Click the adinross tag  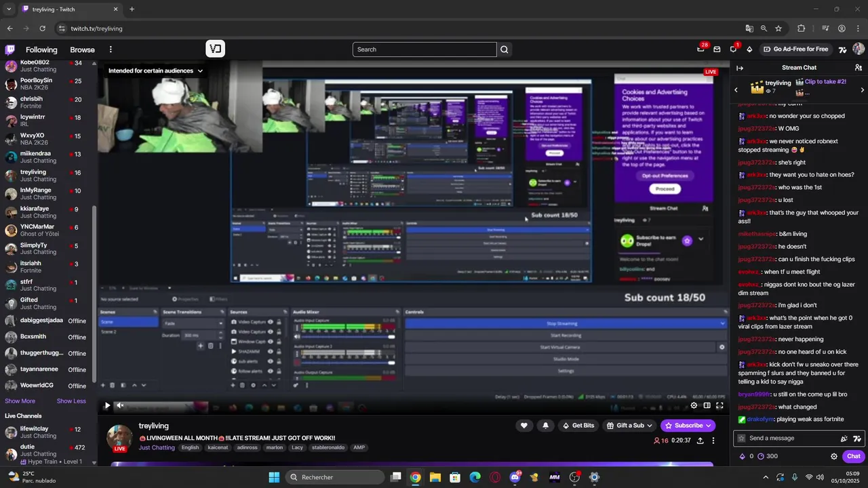point(248,447)
